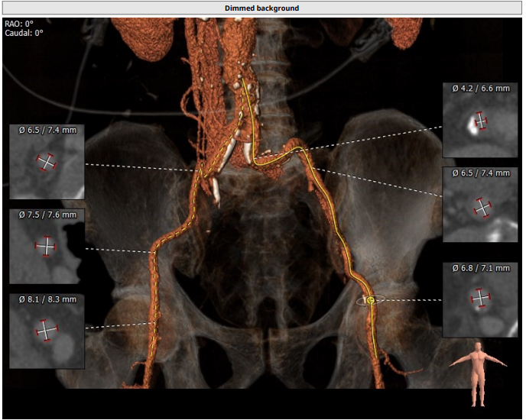
Task: Click the crosshair in the 6.8 / 7.1 mm cross-section
Action: pyautogui.click(x=479, y=298)
